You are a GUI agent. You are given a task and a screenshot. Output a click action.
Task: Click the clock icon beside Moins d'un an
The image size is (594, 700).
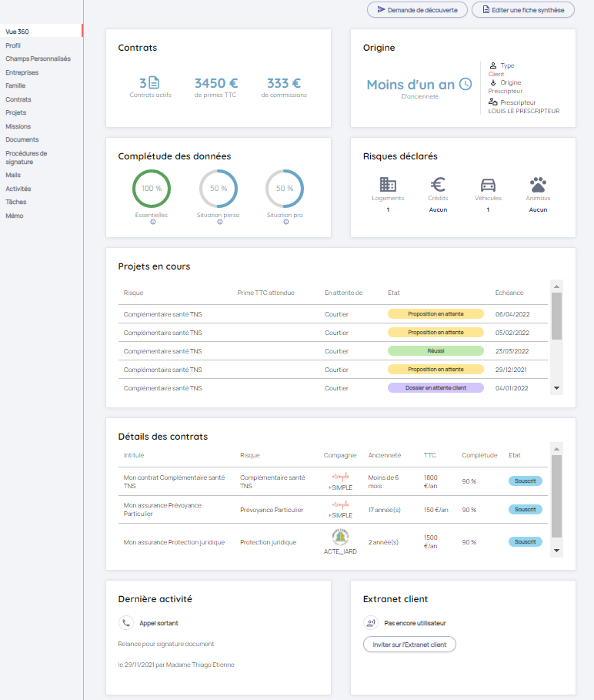[466, 85]
